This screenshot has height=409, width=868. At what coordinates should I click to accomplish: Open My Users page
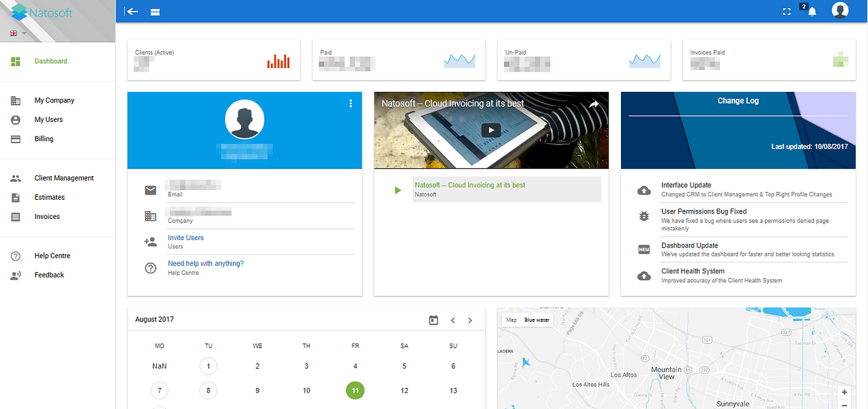[x=48, y=119]
